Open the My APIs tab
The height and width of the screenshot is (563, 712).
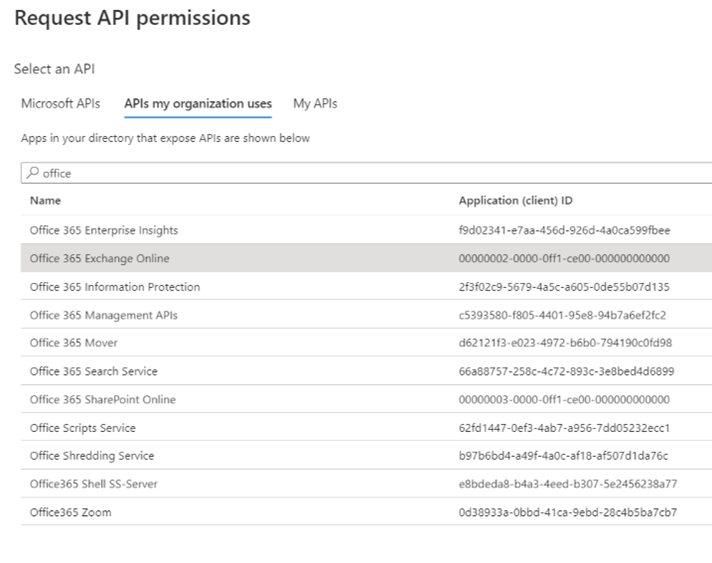tap(315, 103)
